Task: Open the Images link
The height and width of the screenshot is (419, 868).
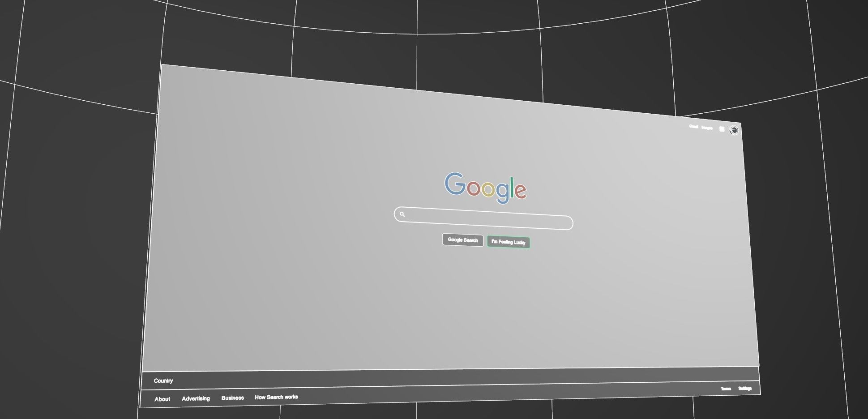Action: click(707, 128)
